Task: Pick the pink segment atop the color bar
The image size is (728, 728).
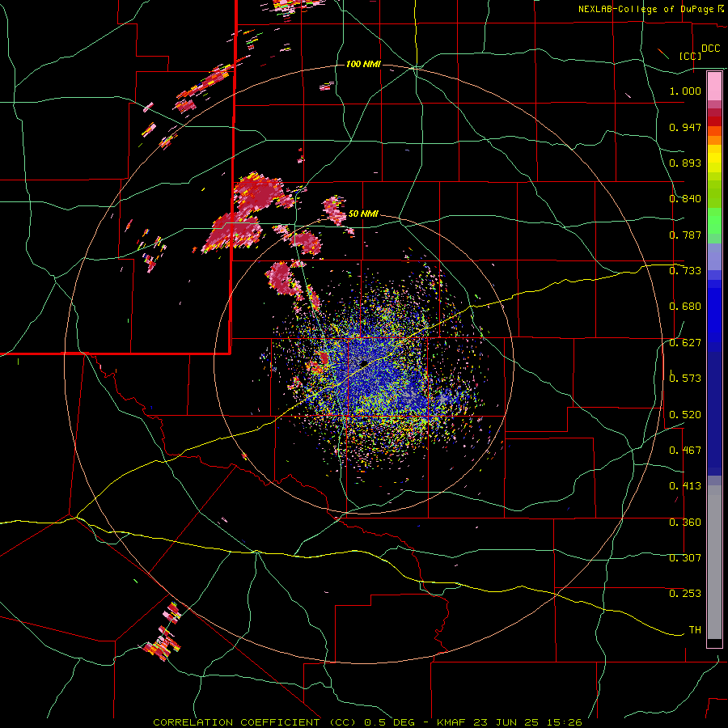Action: point(714,87)
